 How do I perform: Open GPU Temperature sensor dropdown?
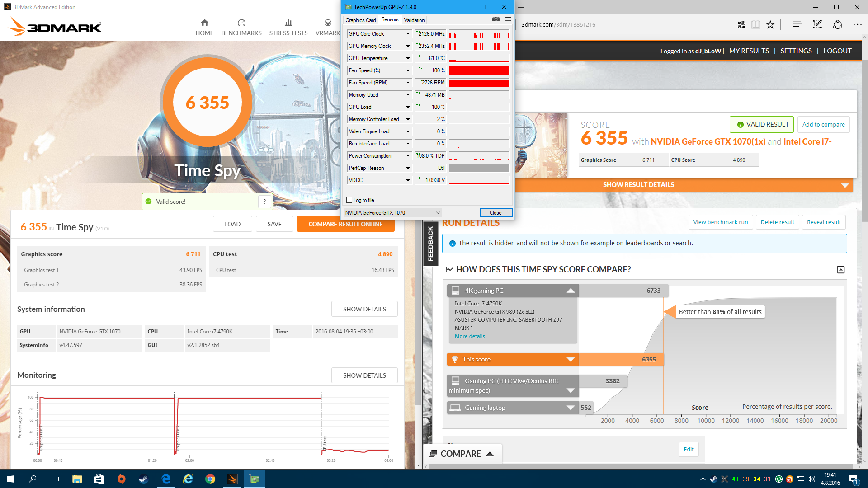click(x=408, y=58)
